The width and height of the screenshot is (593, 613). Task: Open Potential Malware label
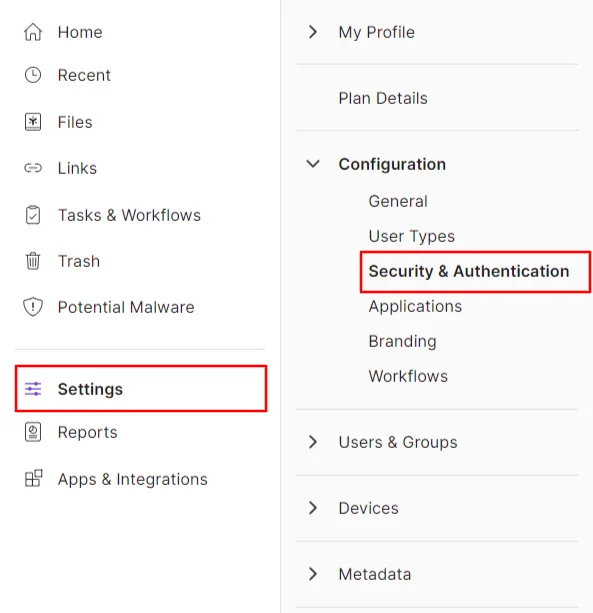126,307
